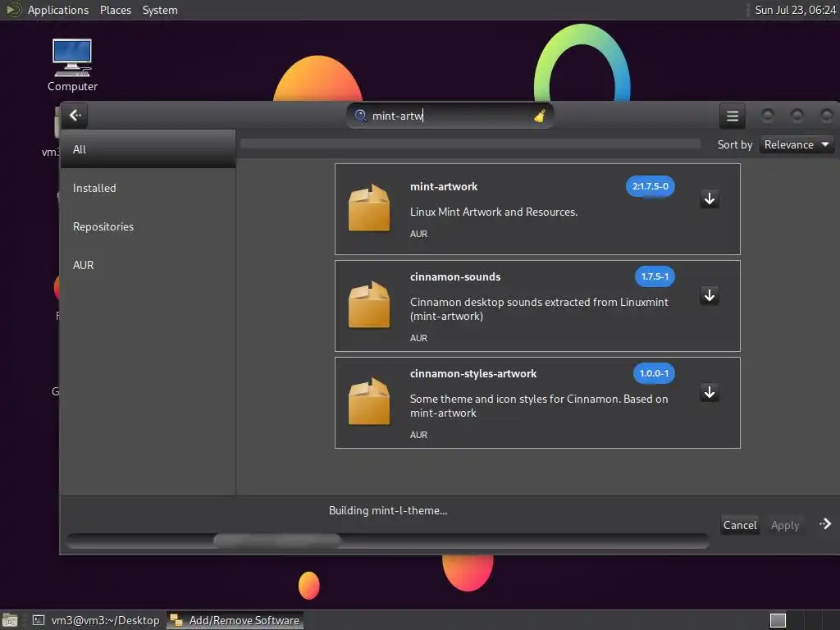The height and width of the screenshot is (630, 840).
Task: Open the Places menu
Action: point(116,10)
